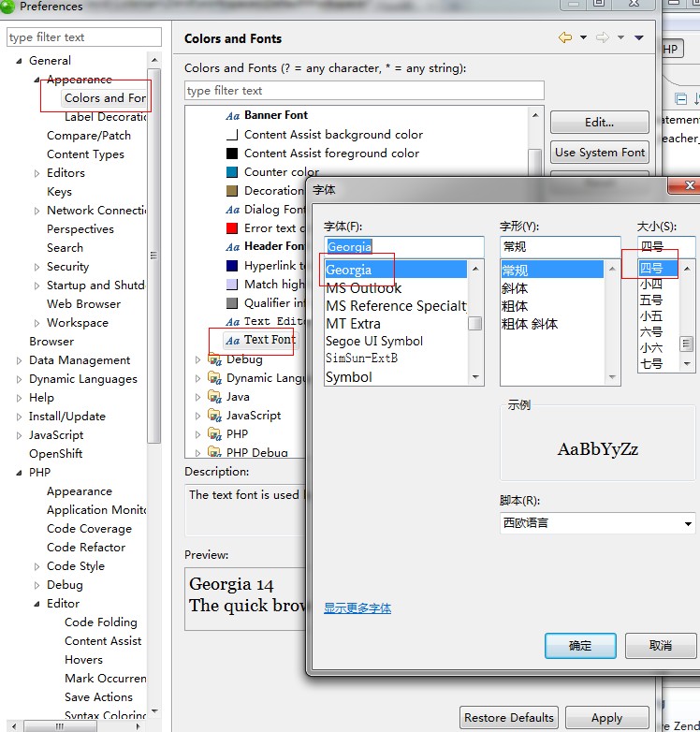Image resolution: width=700 pixels, height=732 pixels.
Task: Click Content Assist foreground color black swatch
Action: 232,154
